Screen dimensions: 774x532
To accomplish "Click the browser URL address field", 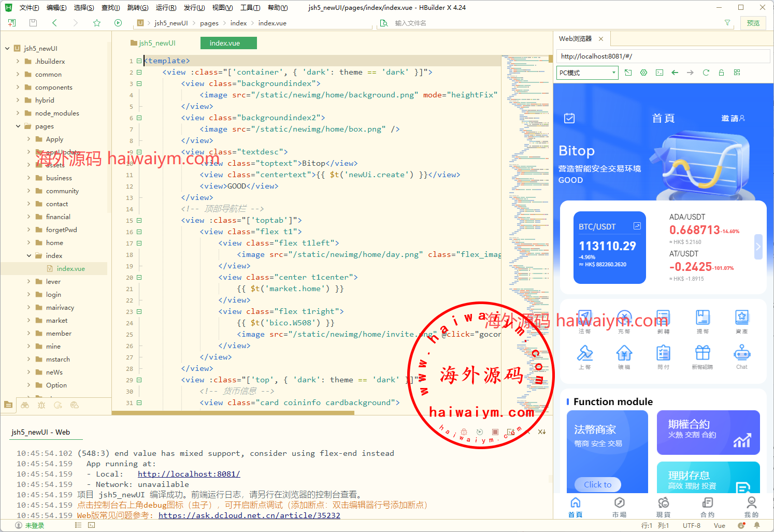I will pos(662,56).
